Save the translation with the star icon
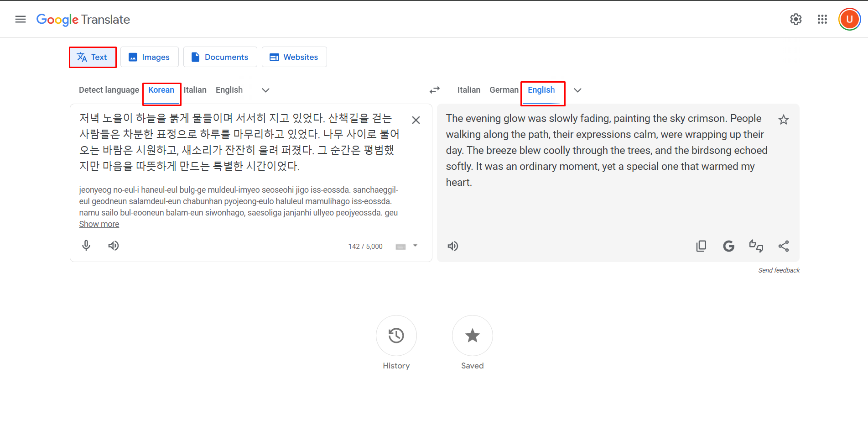Viewport: 868px width, 431px height. click(x=783, y=120)
